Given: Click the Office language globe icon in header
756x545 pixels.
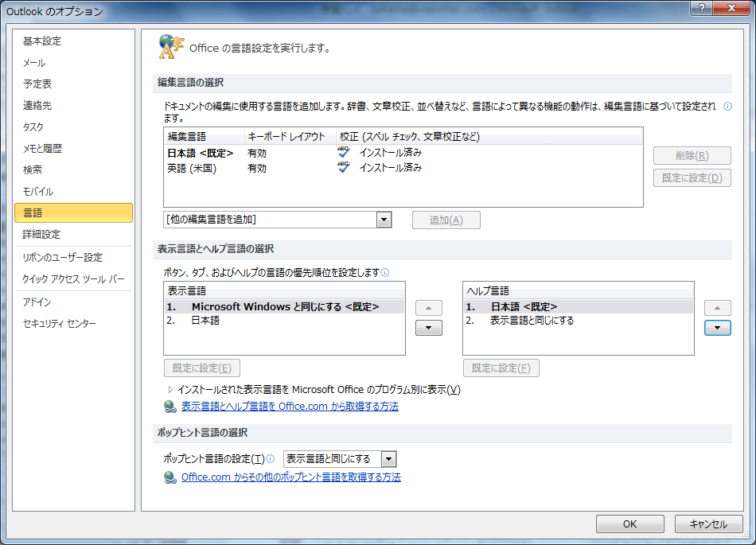Looking at the screenshot, I should [x=171, y=47].
